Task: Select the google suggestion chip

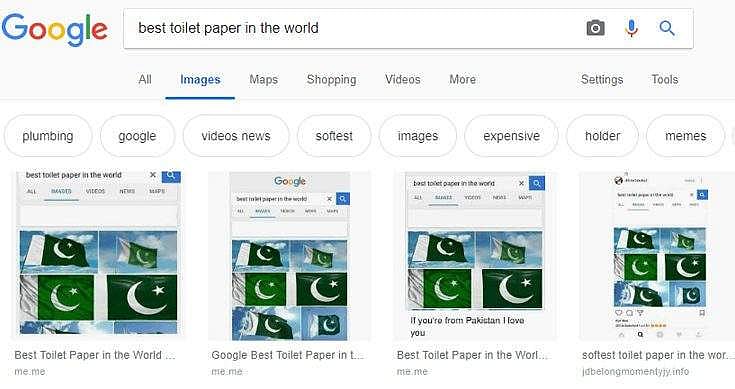Action: click(137, 136)
